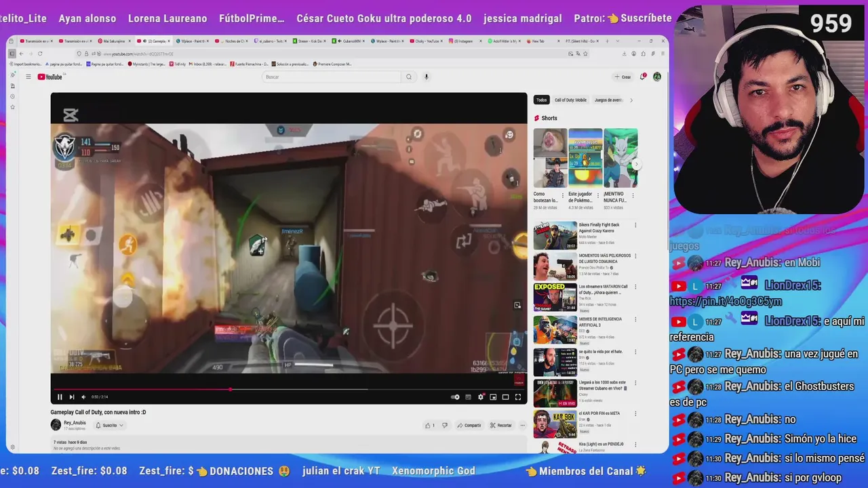The width and height of the screenshot is (868, 488).
Task: Open options menu for Bikers video
Action: [x=635, y=225]
